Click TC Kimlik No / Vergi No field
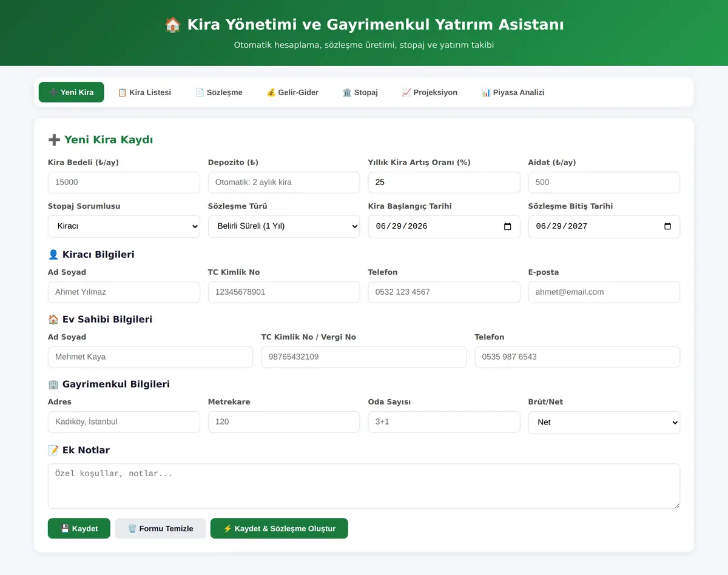The width and height of the screenshot is (728, 575). pyautogui.click(x=364, y=357)
